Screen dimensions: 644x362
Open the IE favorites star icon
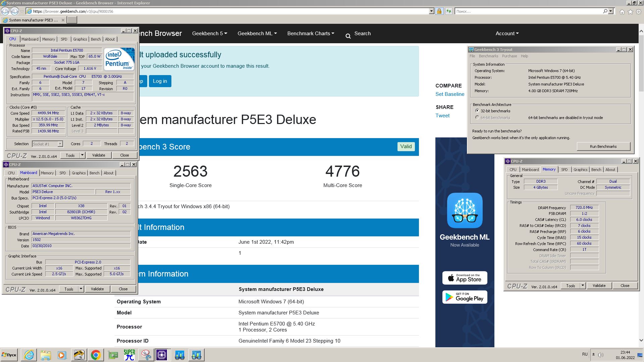point(630,12)
